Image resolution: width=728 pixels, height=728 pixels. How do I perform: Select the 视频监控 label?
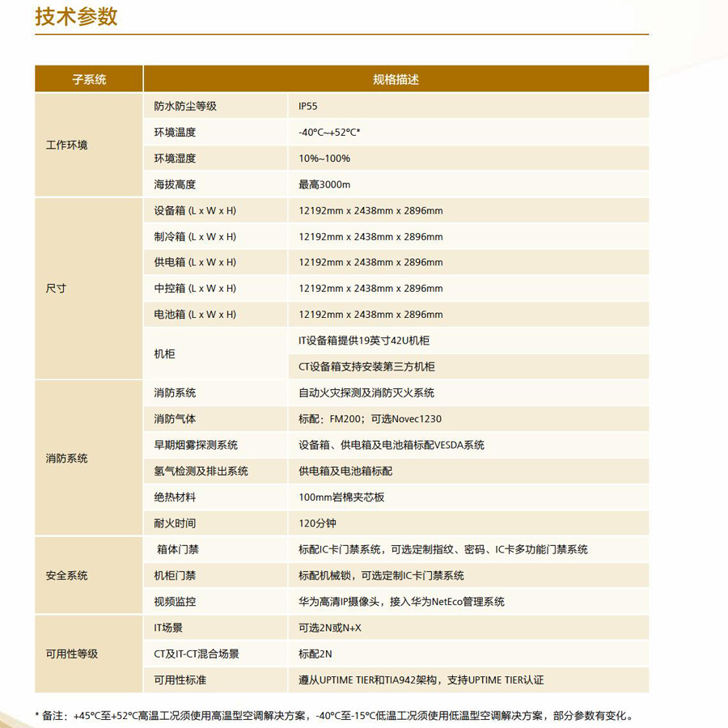point(175,602)
